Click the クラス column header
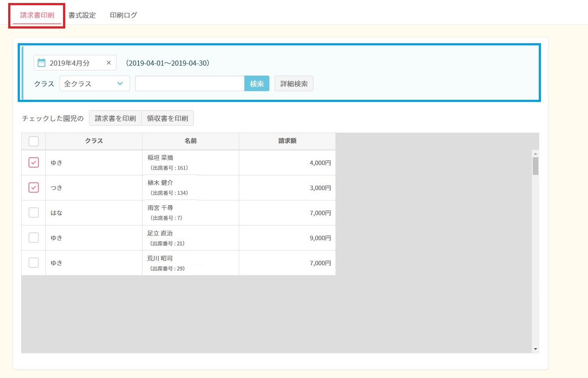The image size is (588, 378). coord(94,141)
